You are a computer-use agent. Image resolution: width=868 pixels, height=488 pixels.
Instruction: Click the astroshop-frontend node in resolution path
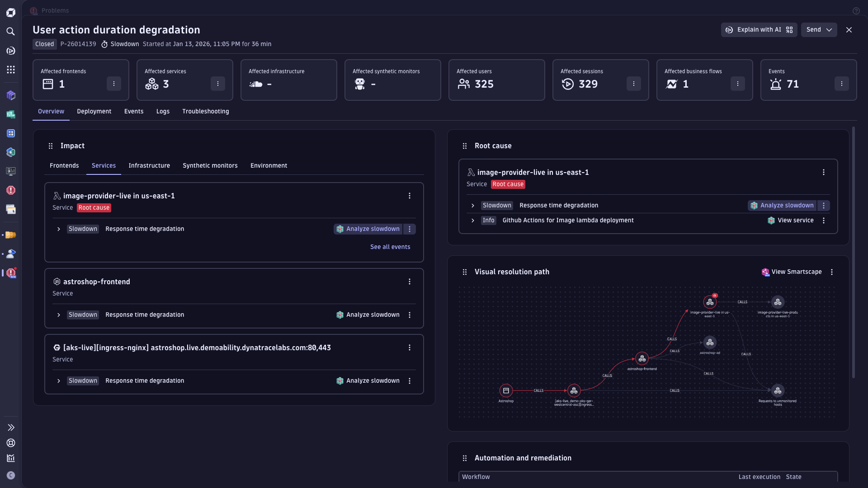[642, 359]
